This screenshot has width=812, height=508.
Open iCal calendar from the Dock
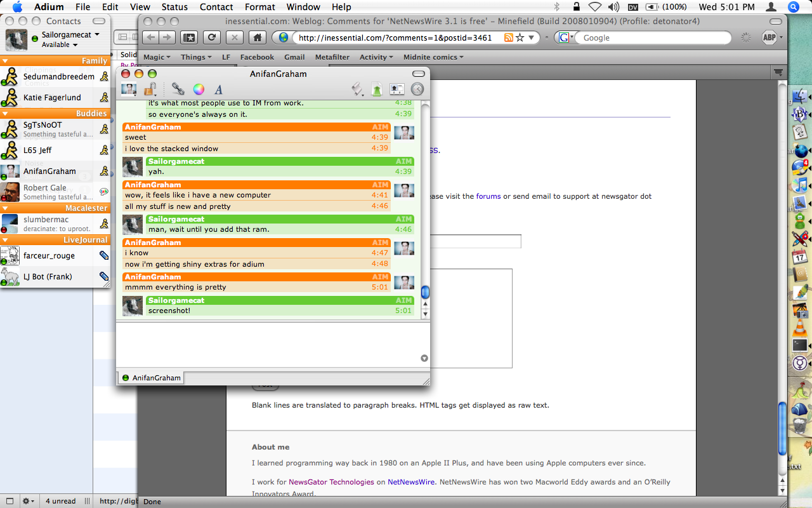click(x=799, y=257)
